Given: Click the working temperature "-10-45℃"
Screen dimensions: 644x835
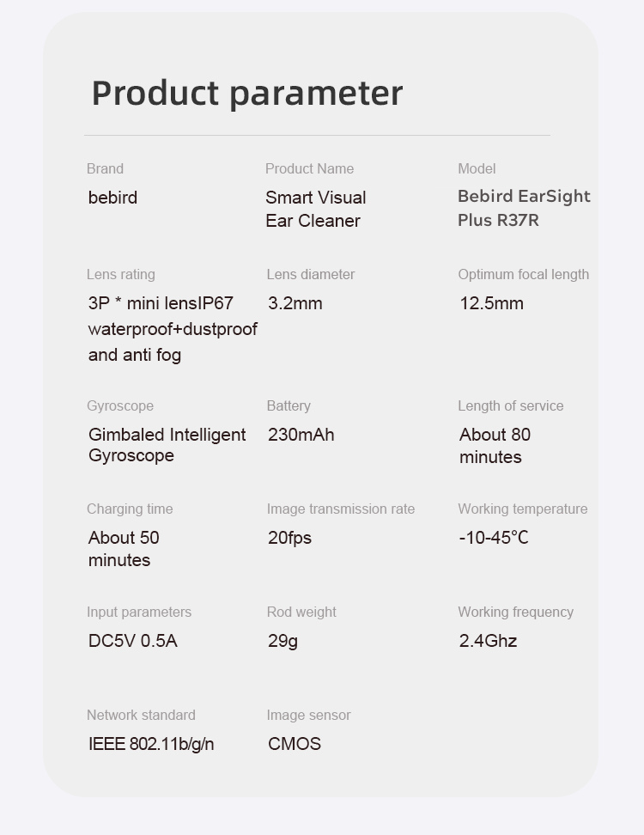Looking at the screenshot, I should click(x=494, y=538).
